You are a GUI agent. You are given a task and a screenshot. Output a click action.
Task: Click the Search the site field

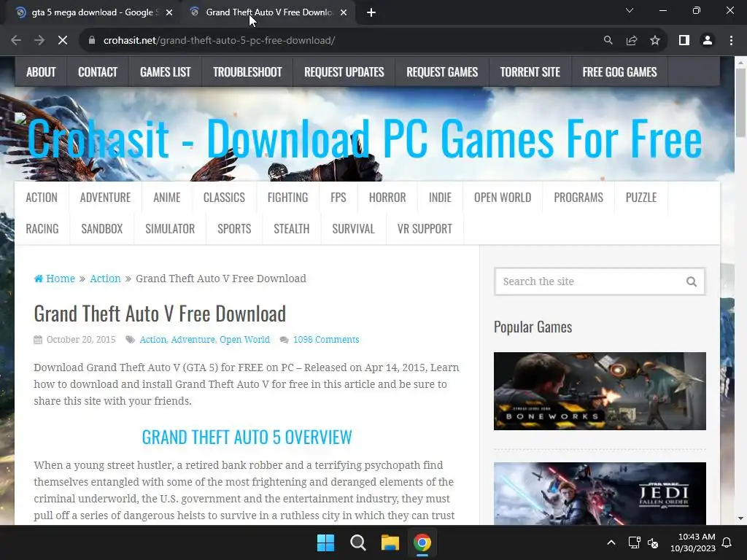(x=600, y=281)
